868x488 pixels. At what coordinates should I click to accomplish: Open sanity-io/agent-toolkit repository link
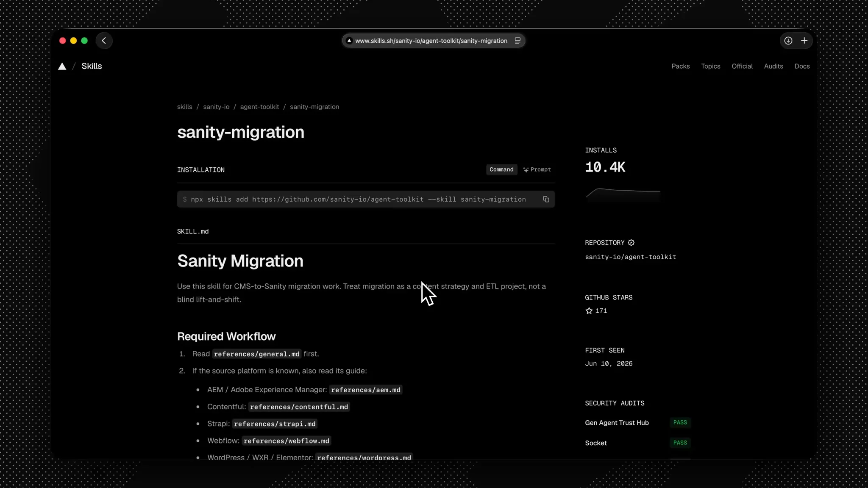pyautogui.click(x=630, y=257)
